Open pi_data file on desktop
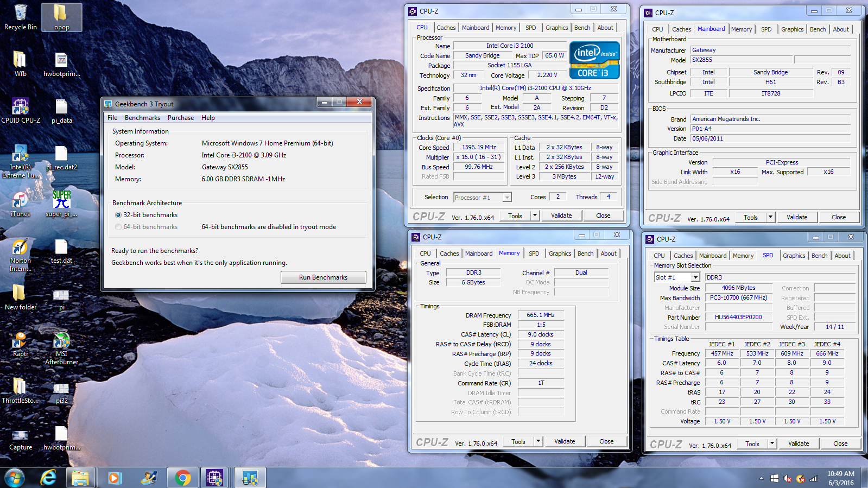 [61, 111]
